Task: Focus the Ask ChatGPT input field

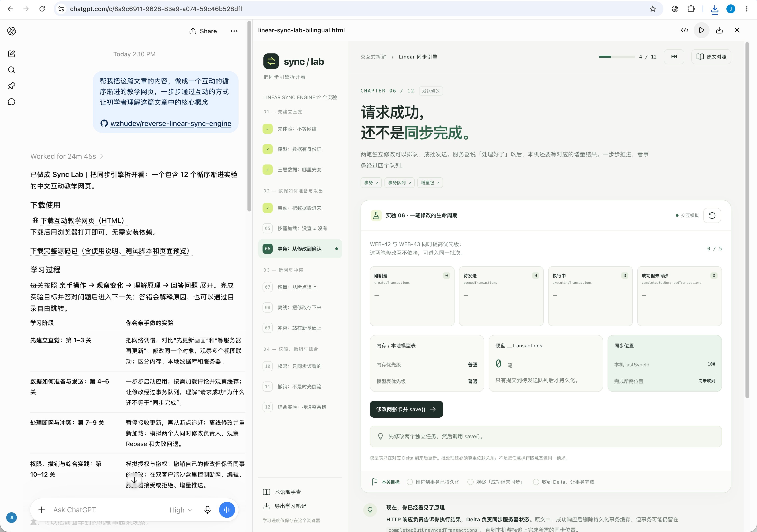Action: pyautogui.click(x=108, y=510)
